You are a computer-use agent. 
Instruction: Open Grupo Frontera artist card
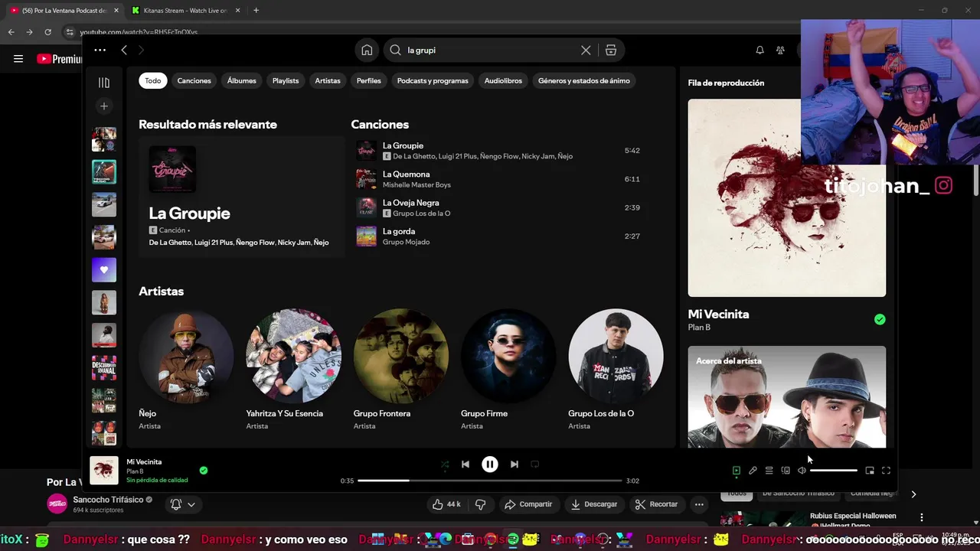[x=400, y=370]
